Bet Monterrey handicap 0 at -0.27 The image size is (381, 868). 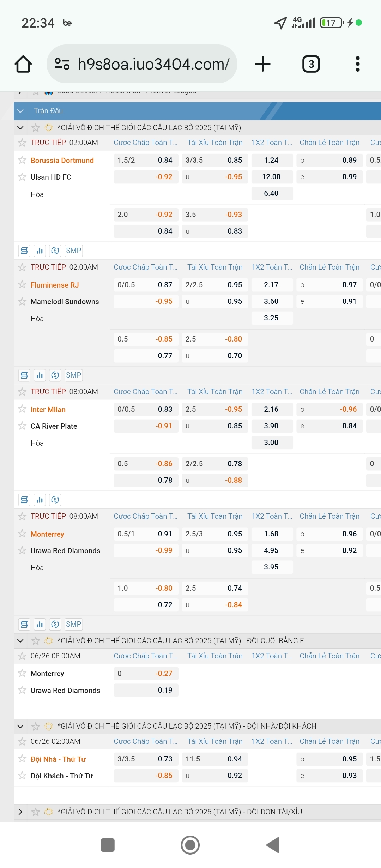click(x=146, y=674)
